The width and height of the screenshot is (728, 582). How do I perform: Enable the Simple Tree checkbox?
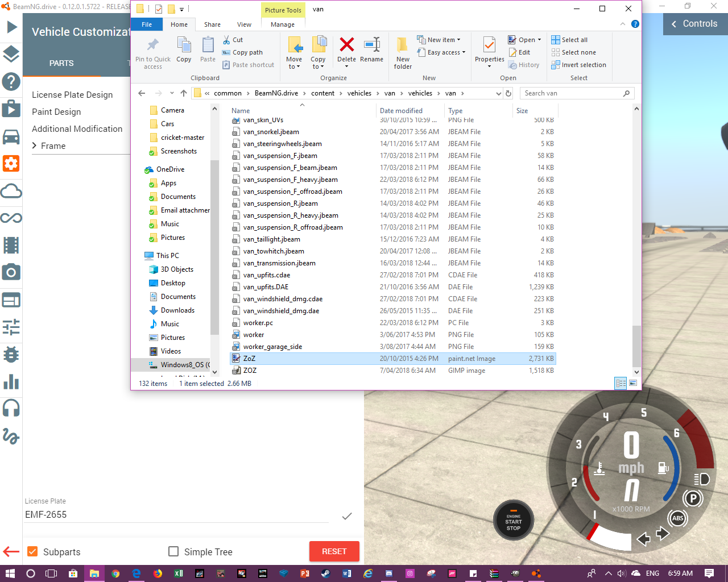pyautogui.click(x=173, y=551)
